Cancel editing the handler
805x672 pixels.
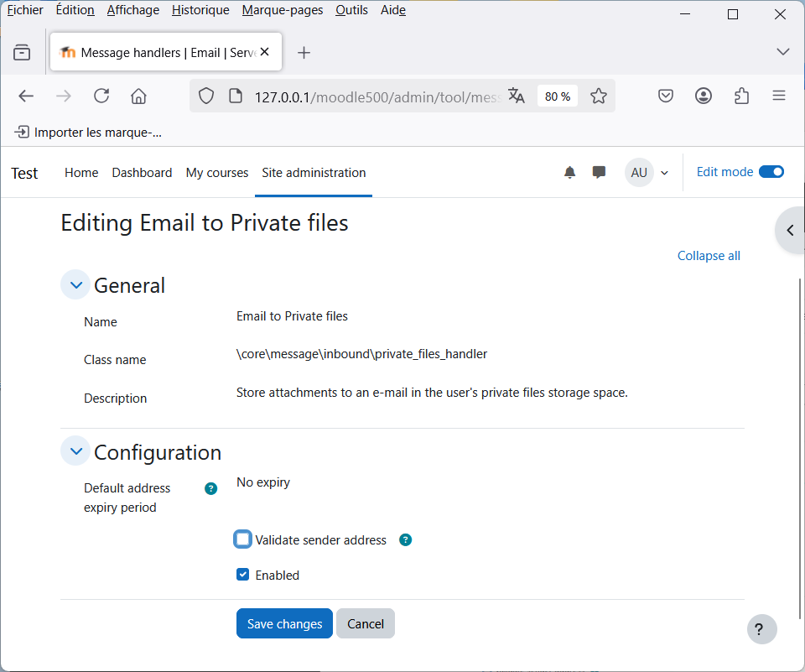[366, 623]
